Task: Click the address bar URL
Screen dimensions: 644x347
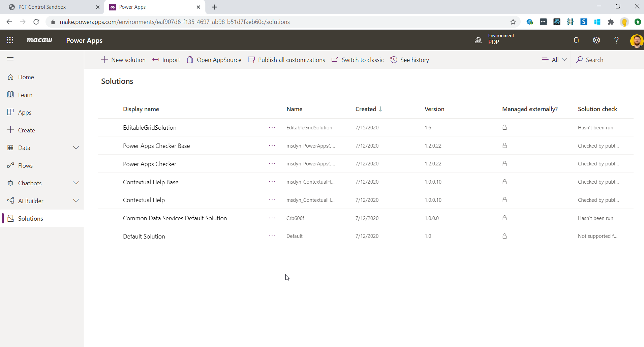Action: click(175, 22)
